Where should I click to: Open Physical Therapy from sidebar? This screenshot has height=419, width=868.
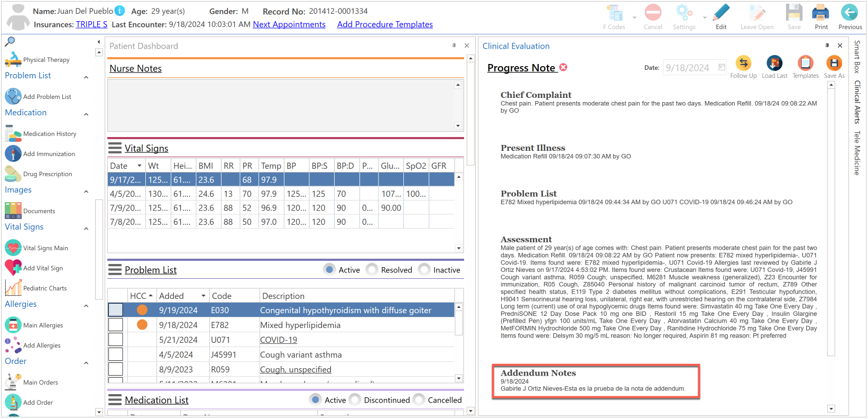(37, 60)
